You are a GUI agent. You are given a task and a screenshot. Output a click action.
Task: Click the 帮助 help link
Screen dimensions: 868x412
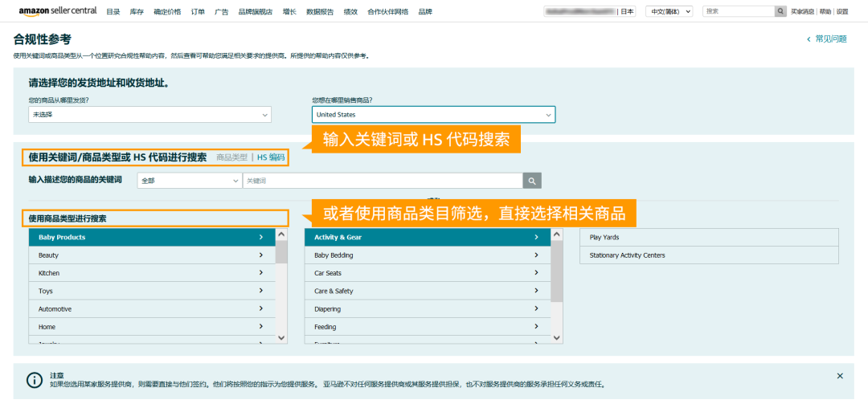click(x=825, y=12)
